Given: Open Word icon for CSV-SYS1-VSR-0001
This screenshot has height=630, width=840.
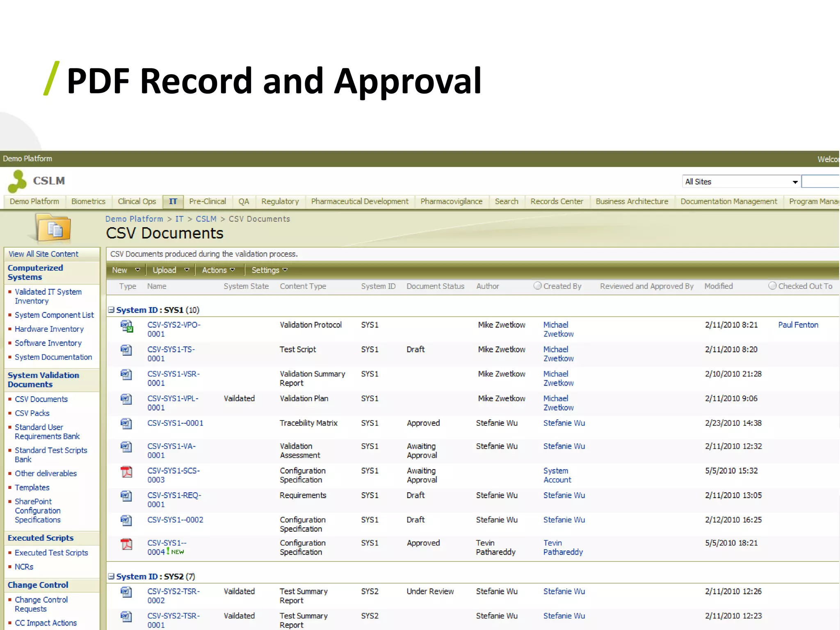Looking at the screenshot, I should pyautogui.click(x=126, y=375).
